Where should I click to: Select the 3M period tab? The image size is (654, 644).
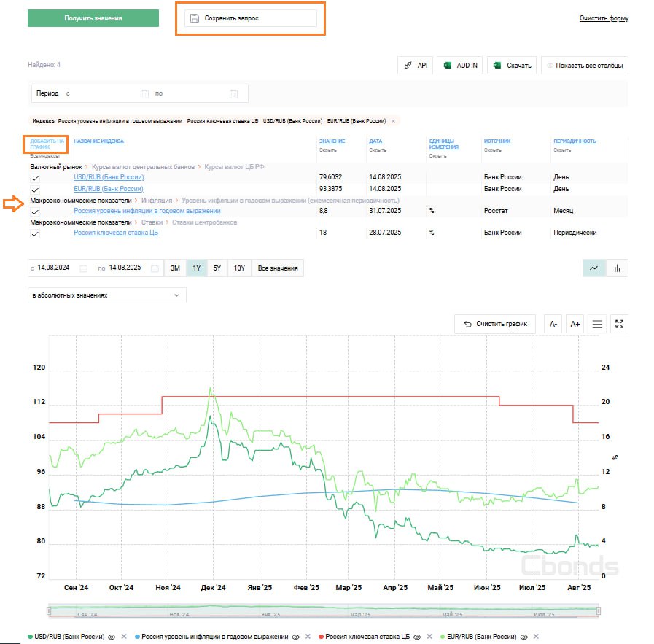point(175,268)
